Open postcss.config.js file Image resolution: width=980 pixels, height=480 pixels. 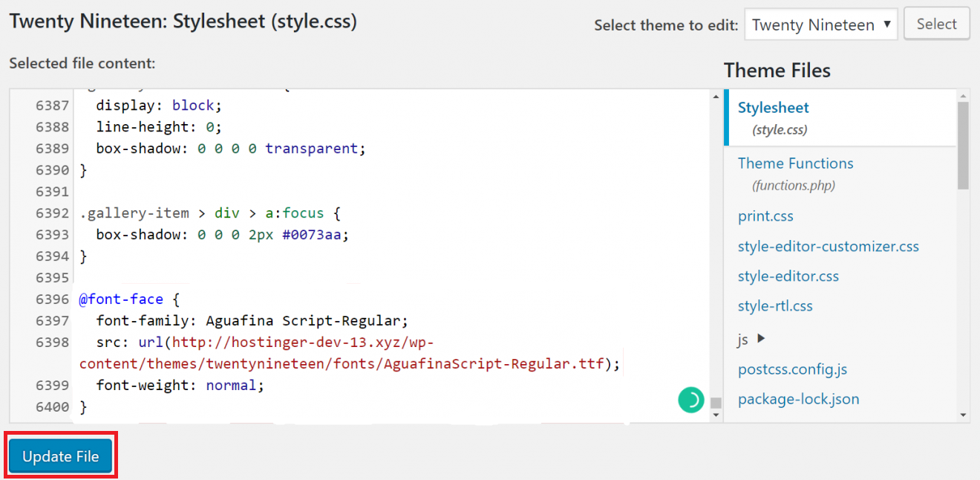coord(792,369)
